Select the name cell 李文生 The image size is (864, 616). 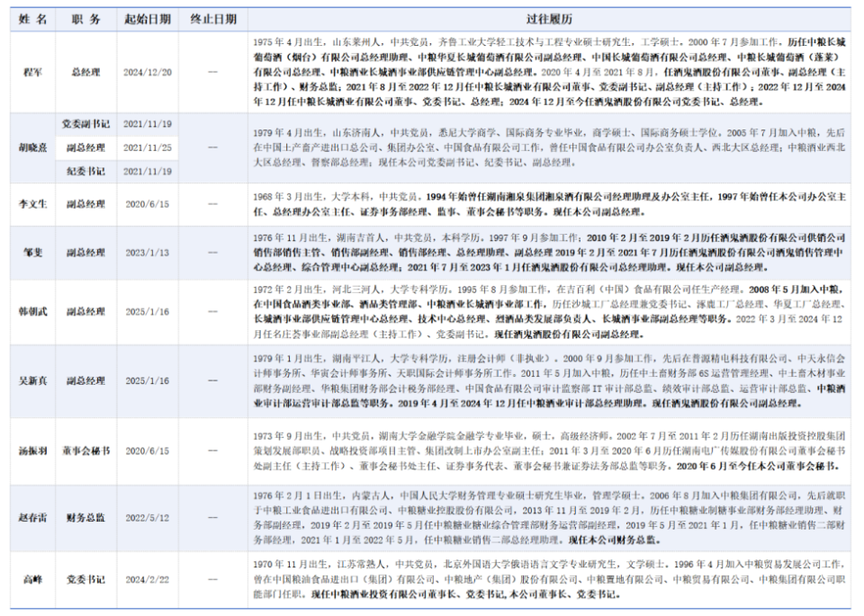[33, 203]
